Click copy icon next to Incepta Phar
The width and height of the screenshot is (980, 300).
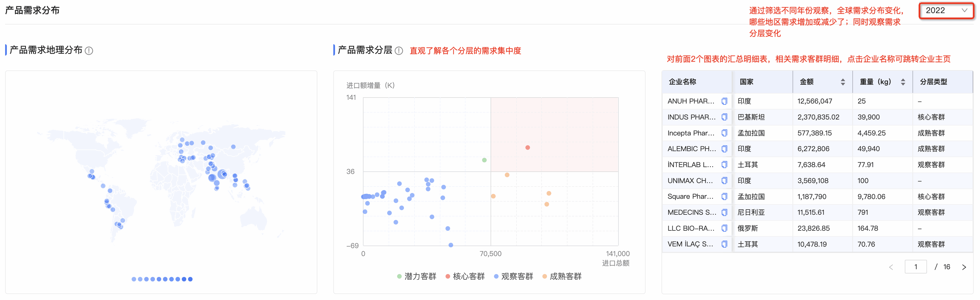tap(724, 133)
